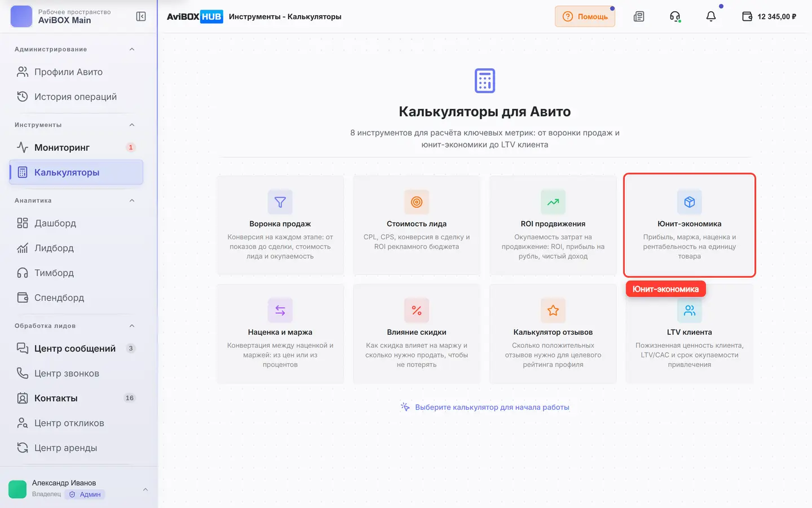
Task: Click the LTV клиента people icon
Action: 690,310
